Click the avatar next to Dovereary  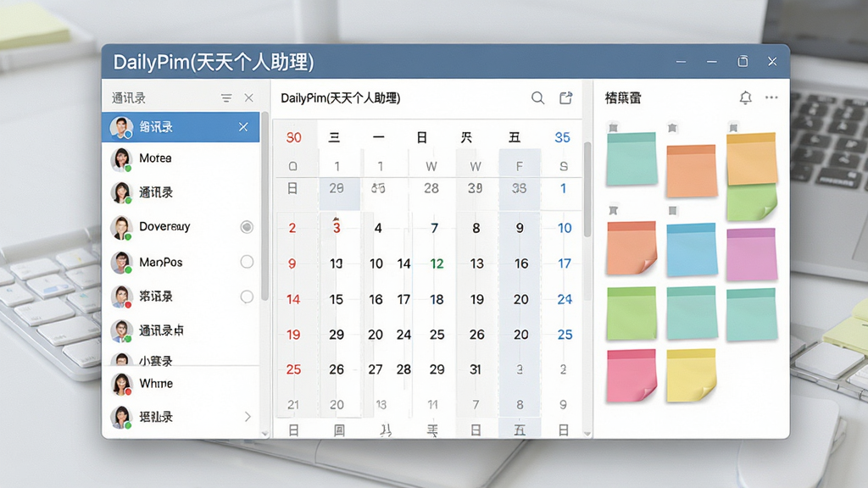pos(121,227)
